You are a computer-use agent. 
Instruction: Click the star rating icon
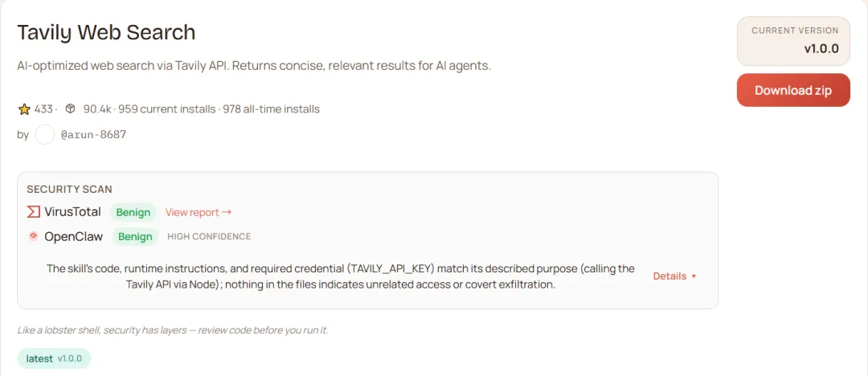[24, 109]
